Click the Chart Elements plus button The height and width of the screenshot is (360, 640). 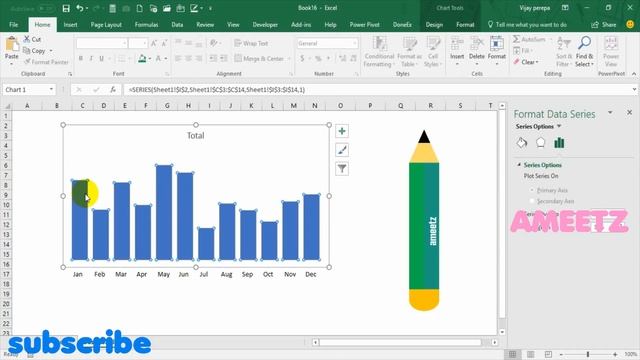(342, 131)
